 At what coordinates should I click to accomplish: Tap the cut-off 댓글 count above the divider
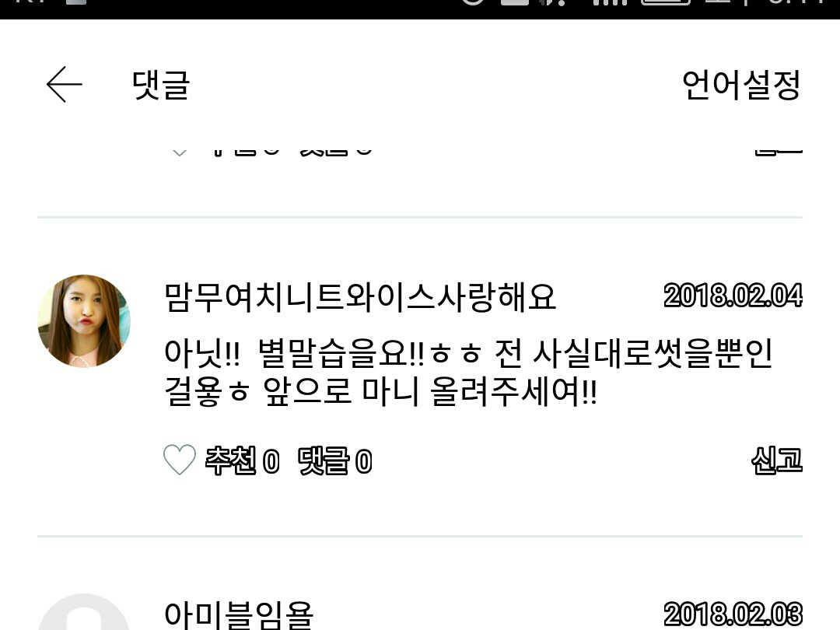pos(336,150)
